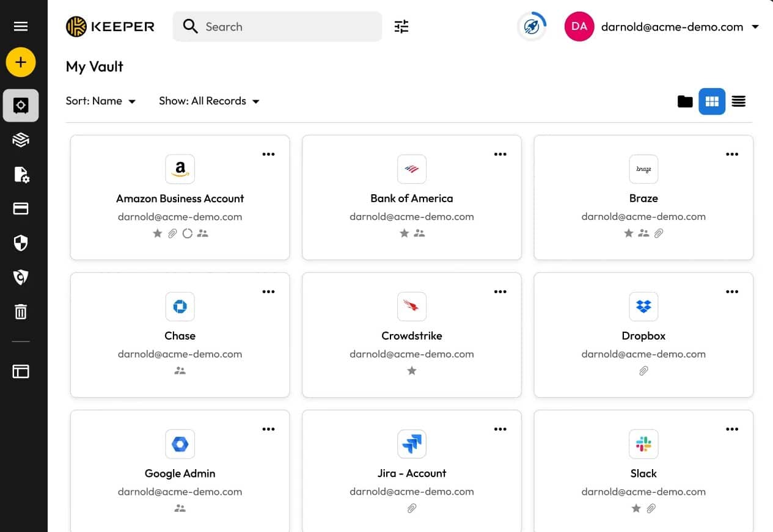
Task: Click favorite star on Amazon Business Account card
Action: [x=158, y=233]
